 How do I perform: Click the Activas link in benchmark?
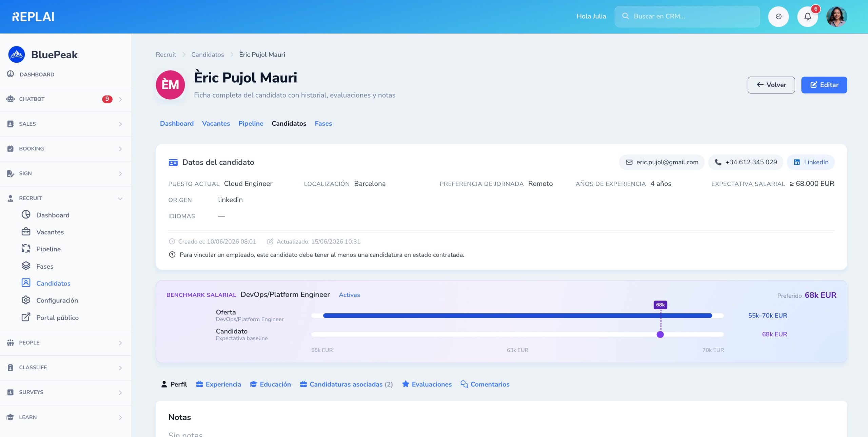349,295
